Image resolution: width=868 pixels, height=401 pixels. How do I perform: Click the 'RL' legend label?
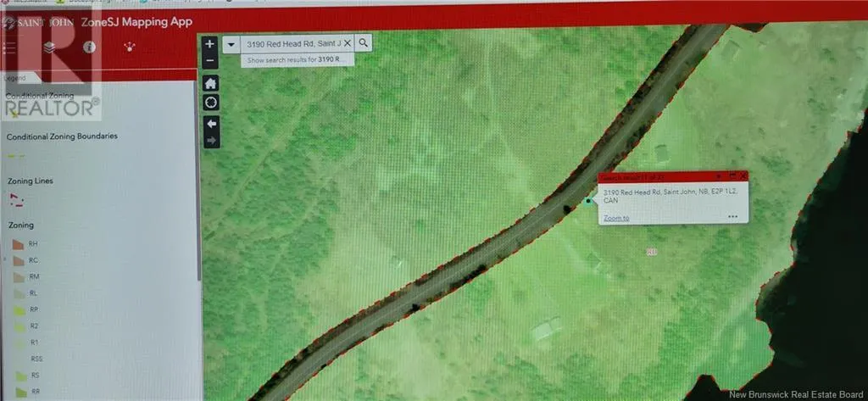pyautogui.click(x=34, y=293)
